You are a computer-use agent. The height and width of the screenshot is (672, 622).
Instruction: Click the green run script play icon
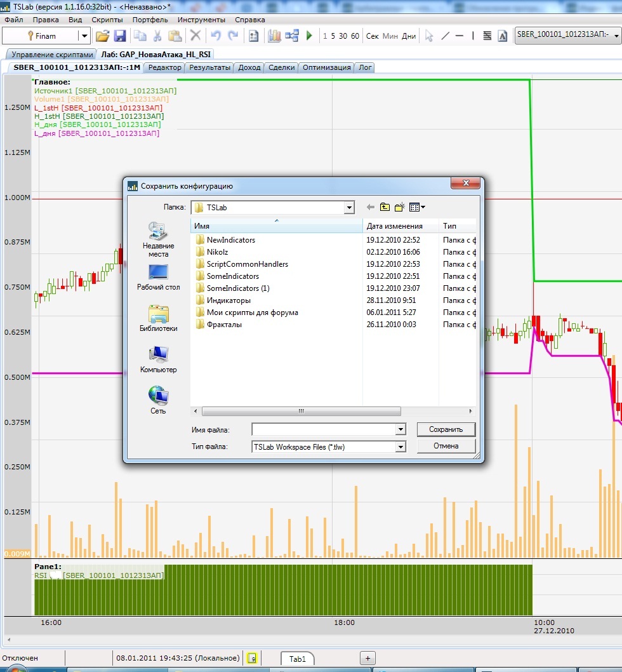[x=309, y=36]
